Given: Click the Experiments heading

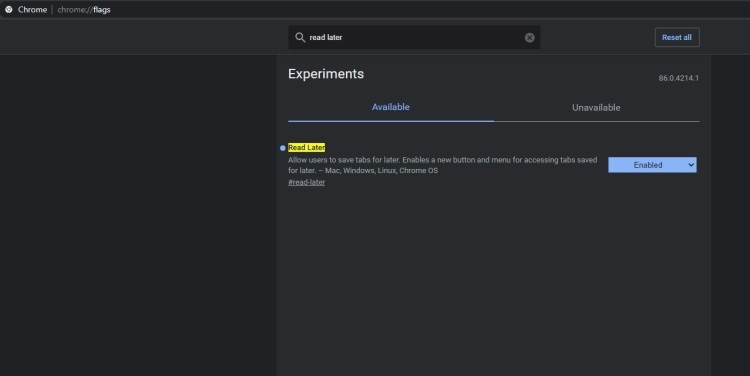Looking at the screenshot, I should click(326, 74).
